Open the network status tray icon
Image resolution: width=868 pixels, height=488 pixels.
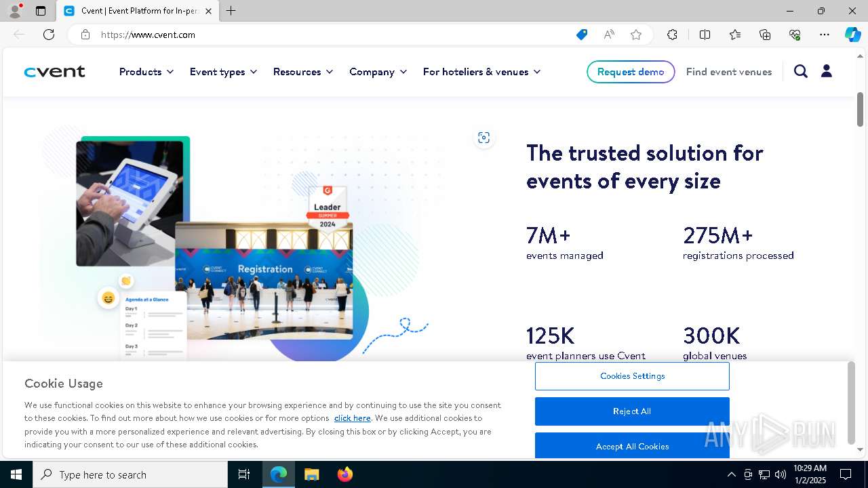(764, 474)
